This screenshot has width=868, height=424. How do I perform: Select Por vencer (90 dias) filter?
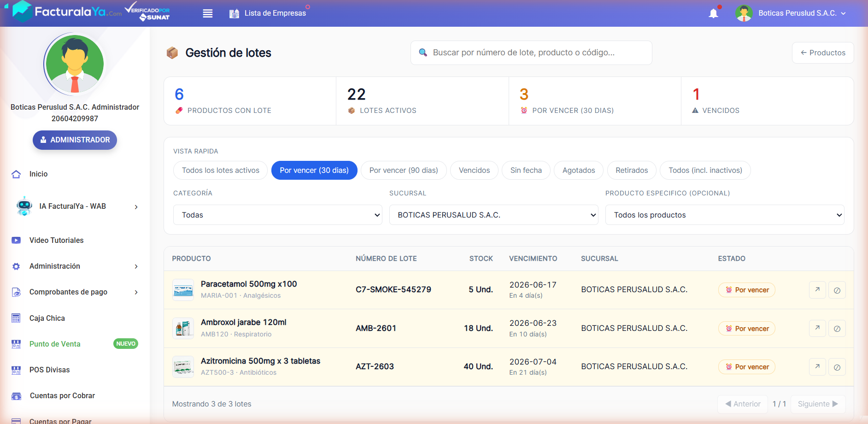(404, 171)
